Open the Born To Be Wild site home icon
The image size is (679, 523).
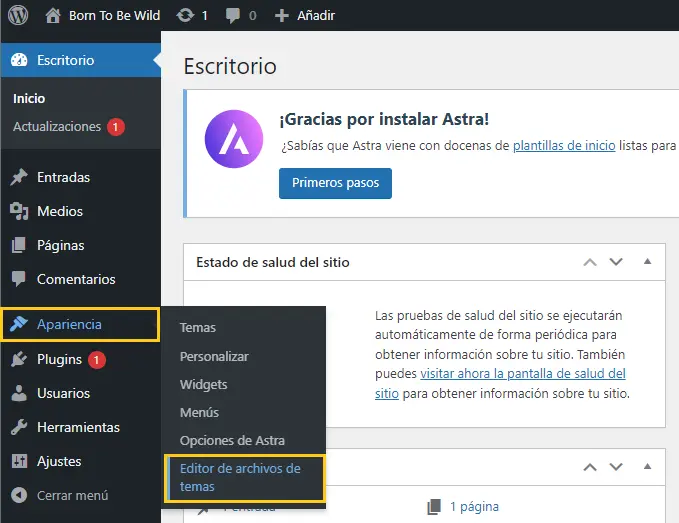(53, 16)
